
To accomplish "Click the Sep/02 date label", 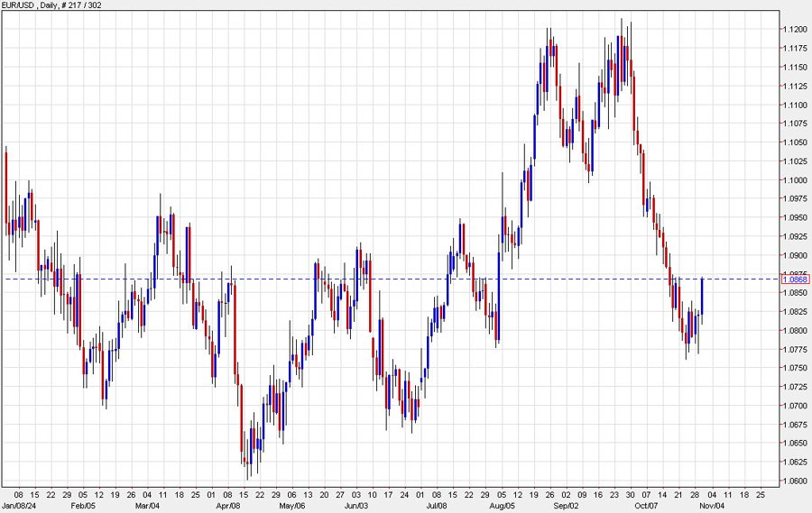I will click(x=566, y=506).
